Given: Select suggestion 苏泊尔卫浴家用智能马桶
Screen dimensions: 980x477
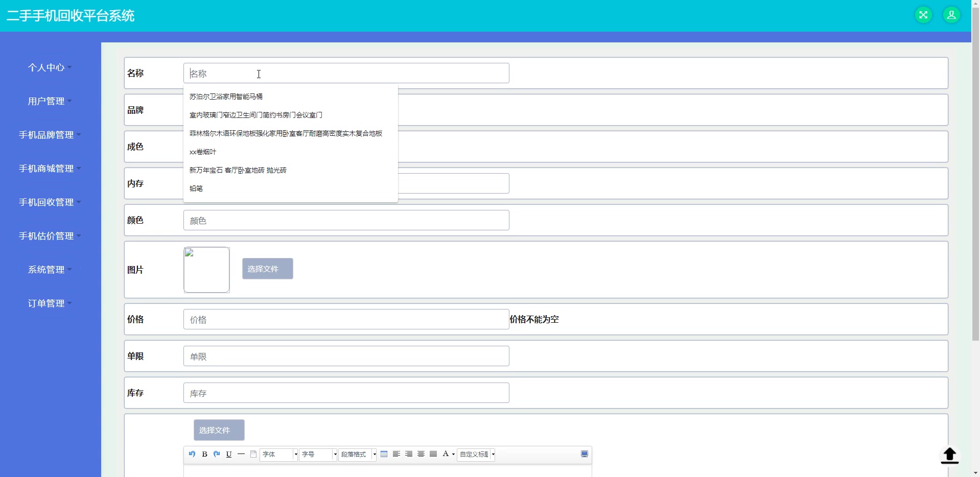Looking at the screenshot, I should click(x=290, y=97).
